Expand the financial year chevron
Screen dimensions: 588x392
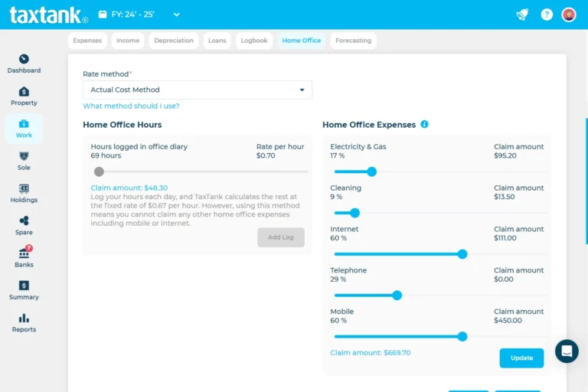(x=176, y=15)
